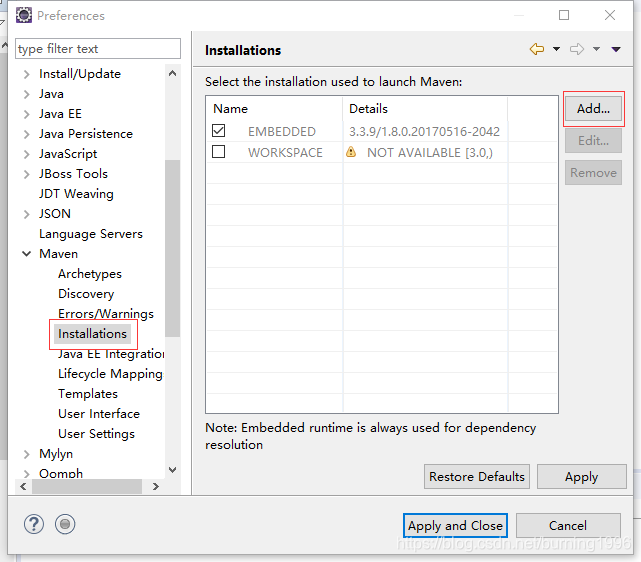Click the Apply button

(x=582, y=477)
